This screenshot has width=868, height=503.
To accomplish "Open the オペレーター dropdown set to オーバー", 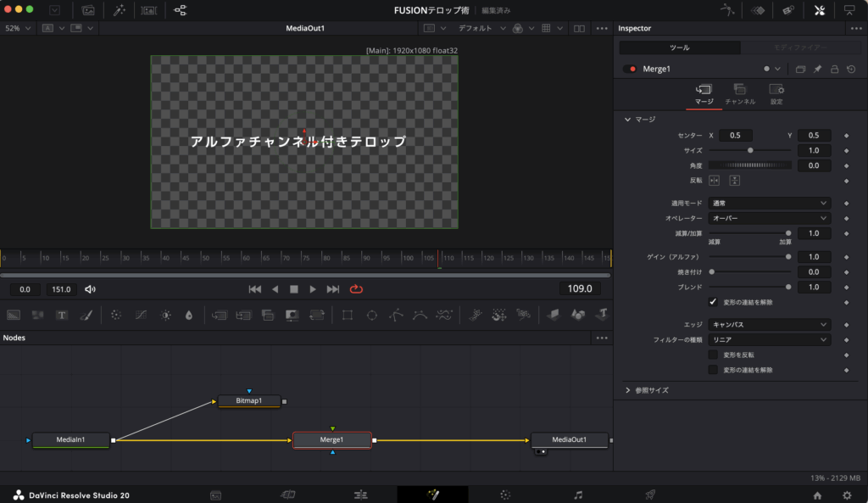I will (769, 219).
